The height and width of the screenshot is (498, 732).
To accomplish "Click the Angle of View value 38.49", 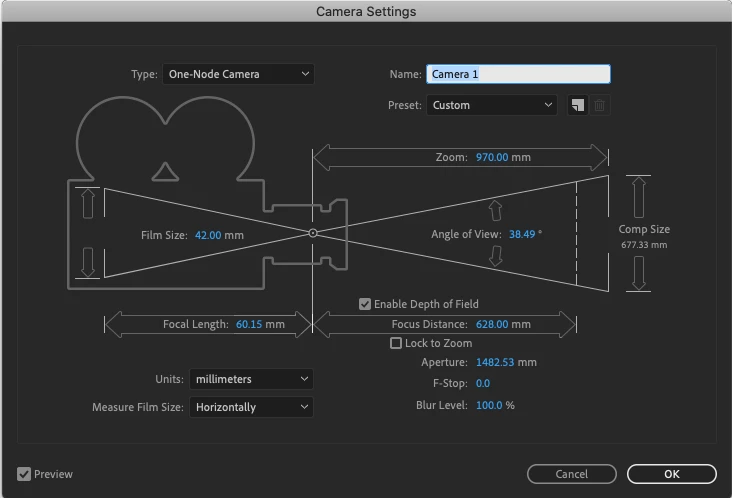I will pyautogui.click(x=522, y=234).
